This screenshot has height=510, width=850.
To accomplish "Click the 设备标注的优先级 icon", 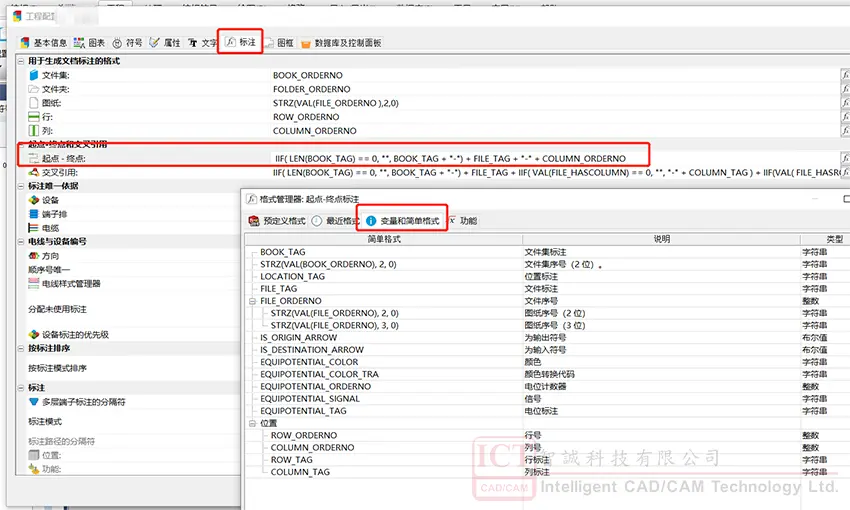I will point(34,334).
